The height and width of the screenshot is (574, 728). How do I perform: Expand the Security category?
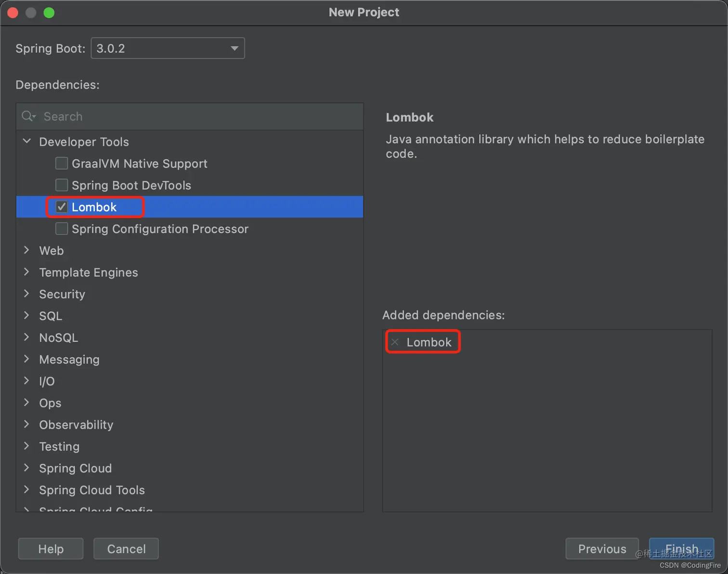(x=27, y=293)
